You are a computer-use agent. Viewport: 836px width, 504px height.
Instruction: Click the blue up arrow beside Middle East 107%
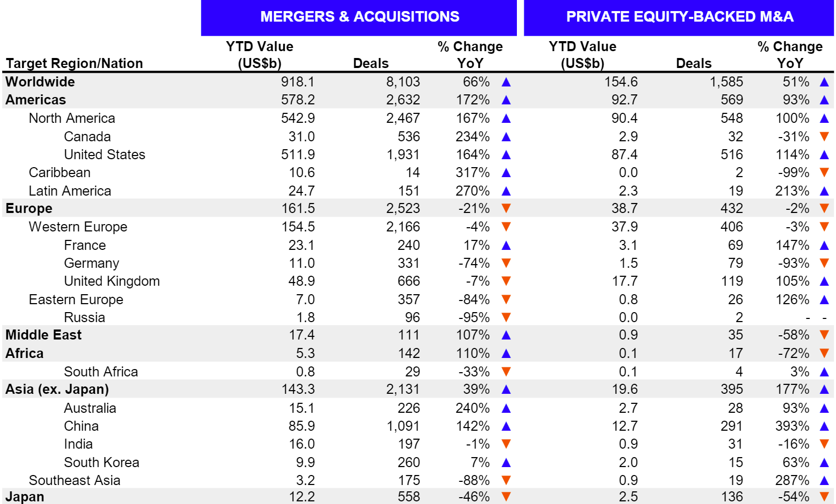coord(506,335)
